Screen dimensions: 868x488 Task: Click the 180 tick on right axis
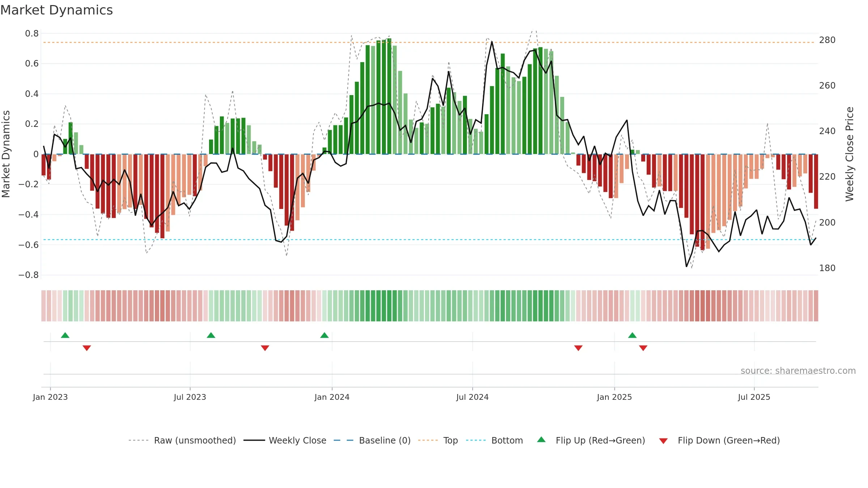point(827,268)
